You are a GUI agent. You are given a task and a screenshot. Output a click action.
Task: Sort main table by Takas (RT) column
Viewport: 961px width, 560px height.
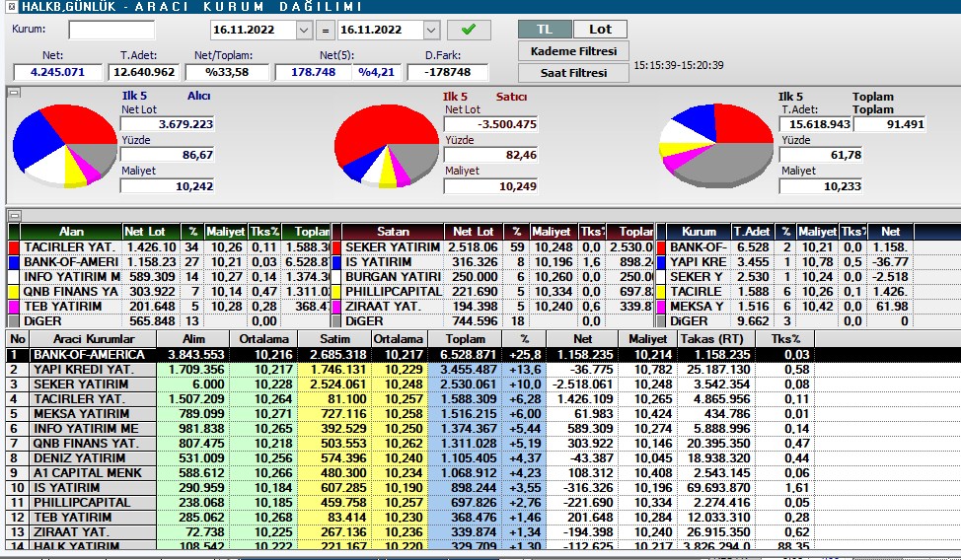click(715, 339)
